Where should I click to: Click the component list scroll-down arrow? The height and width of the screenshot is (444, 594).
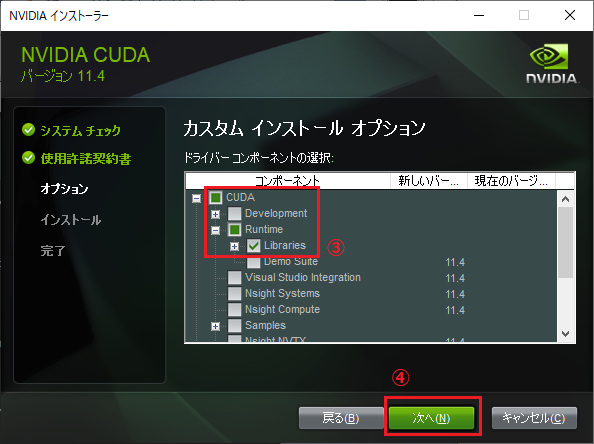[x=566, y=334]
